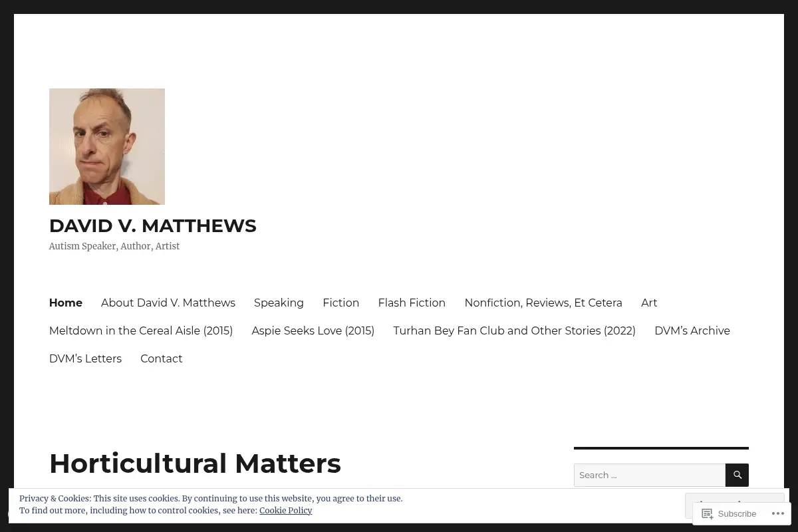Open the three-dots more options menu

[x=777, y=513]
